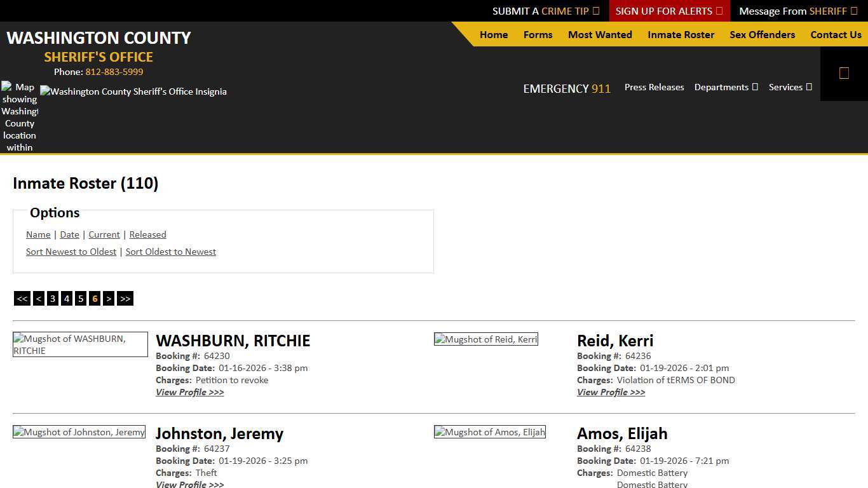Click the icon next to SUBMIT A CRIME TIP
The width and height of the screenshot is (868, 488).
tap(596, 11)
